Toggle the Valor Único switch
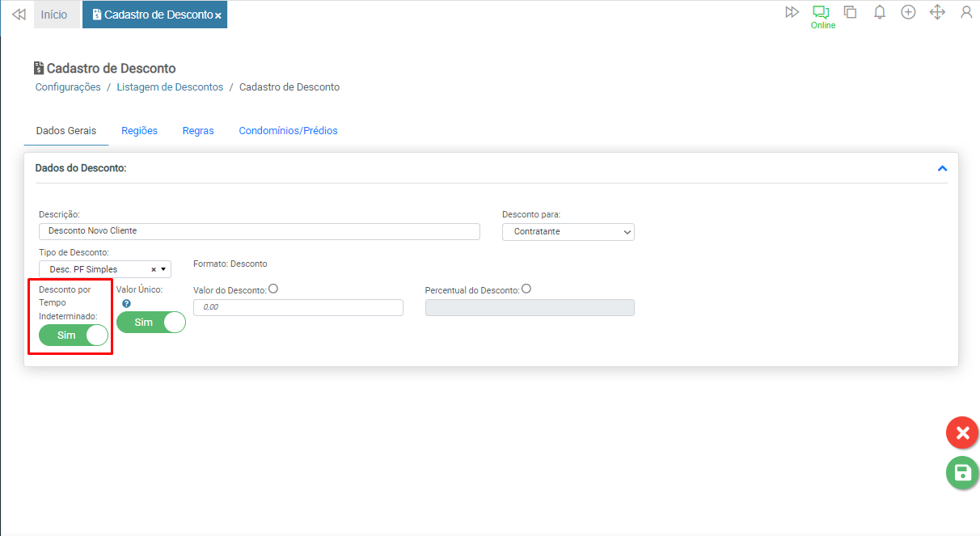Viewport: 980px width, 536px height. click(x=151, y=322)
